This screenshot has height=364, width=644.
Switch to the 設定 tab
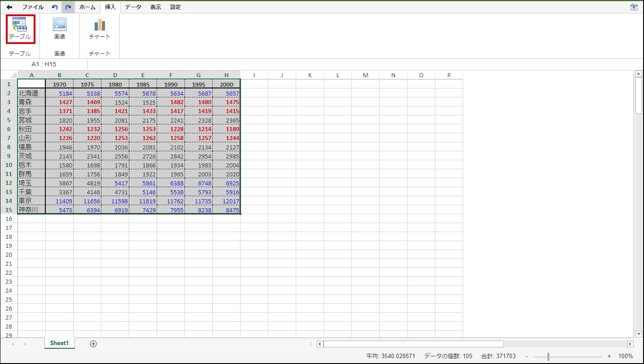(175, 7)
